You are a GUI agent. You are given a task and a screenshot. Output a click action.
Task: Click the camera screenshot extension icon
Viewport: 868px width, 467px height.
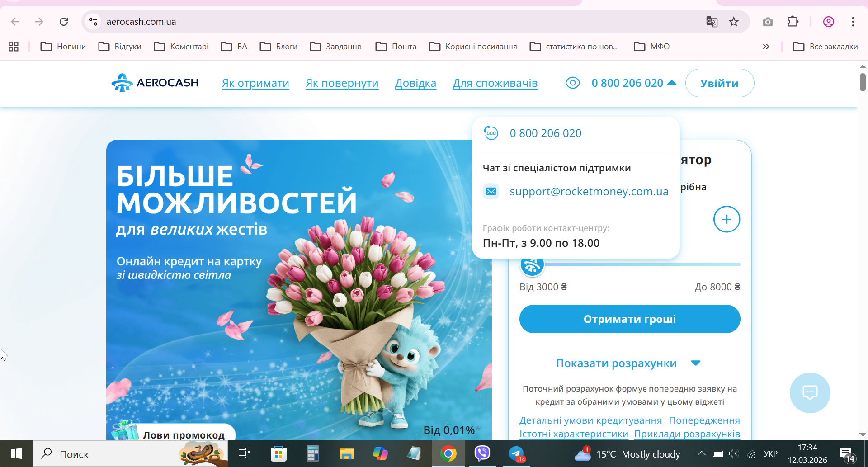tap(768, 22)
